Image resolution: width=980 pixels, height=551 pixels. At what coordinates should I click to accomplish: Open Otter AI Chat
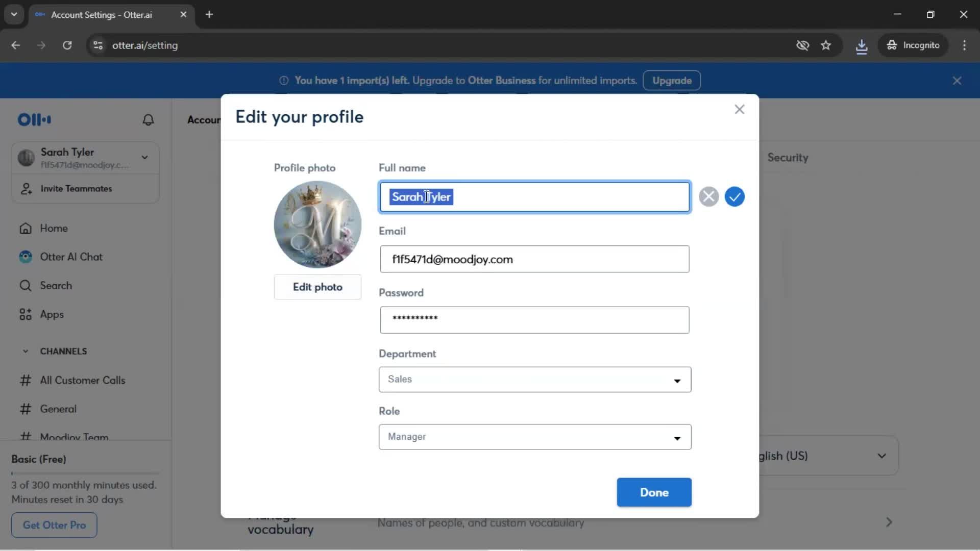click(71, 257)
